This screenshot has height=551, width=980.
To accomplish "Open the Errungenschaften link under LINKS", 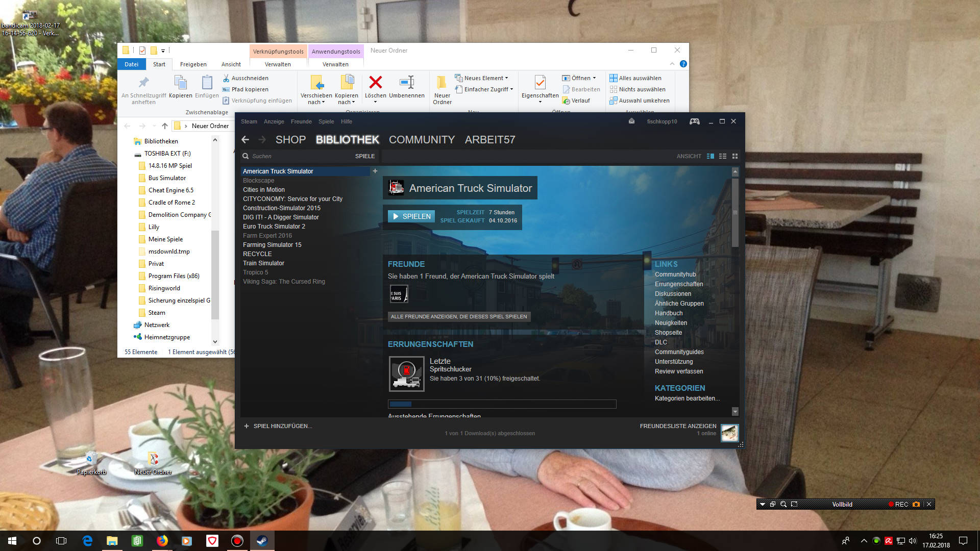I will click(679, 284).
